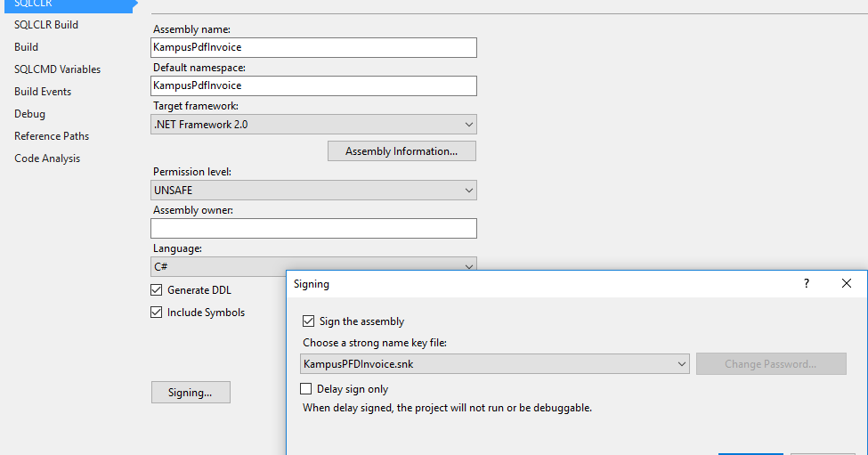Click Assembly Information button
Screen dimensions: 868x455
click(x=402, y=151)
